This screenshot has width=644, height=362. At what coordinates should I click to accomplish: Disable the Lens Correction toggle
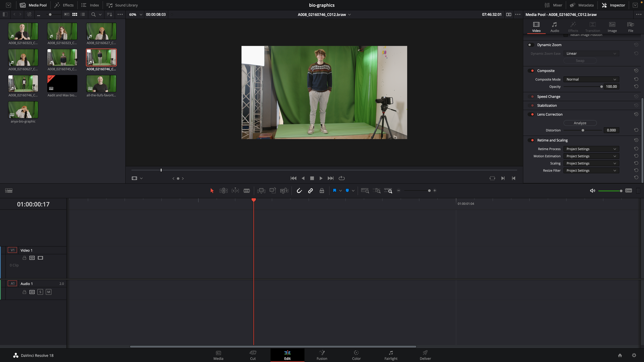click(x=531, y=114)
